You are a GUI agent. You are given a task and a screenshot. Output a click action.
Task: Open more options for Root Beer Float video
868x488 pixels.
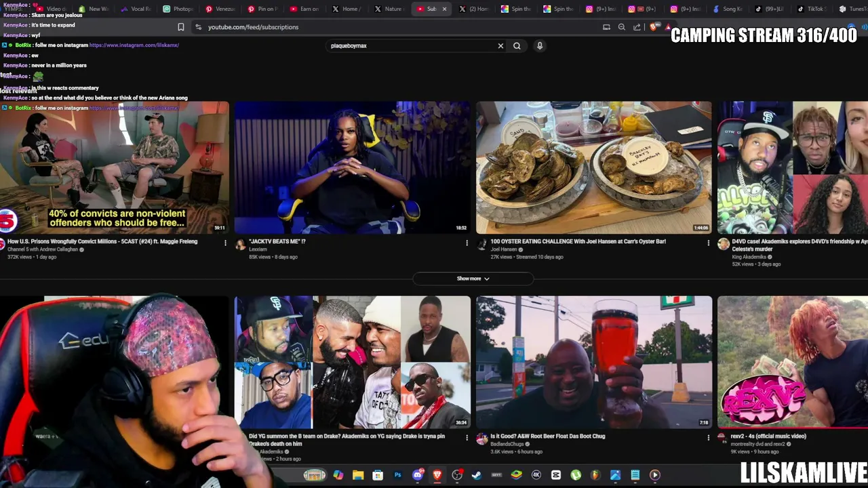click(708, 438)
